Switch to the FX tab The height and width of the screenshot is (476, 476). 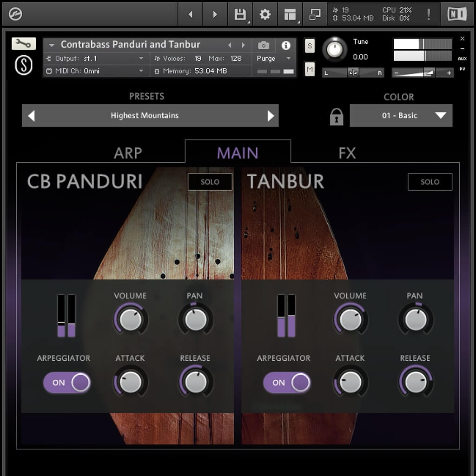pyautogui.click(x=347, y=153)
